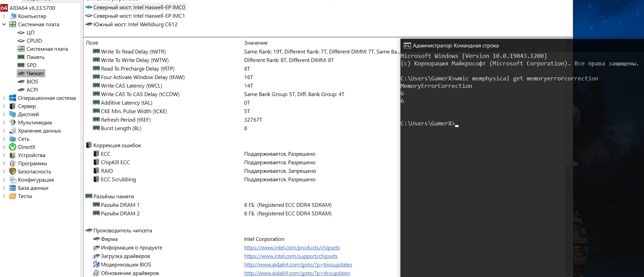Select the Чипсет chip icon
644x277 pixels.
(21, 73)
